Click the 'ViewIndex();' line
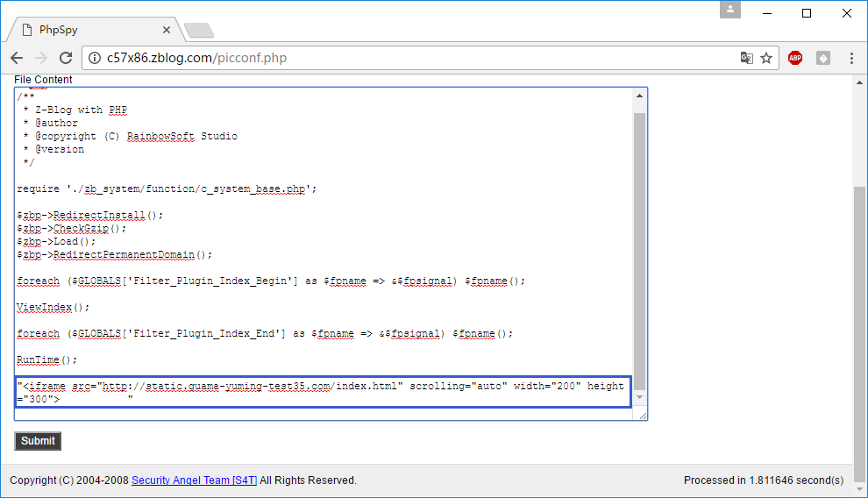 click(x=53, y=307)
